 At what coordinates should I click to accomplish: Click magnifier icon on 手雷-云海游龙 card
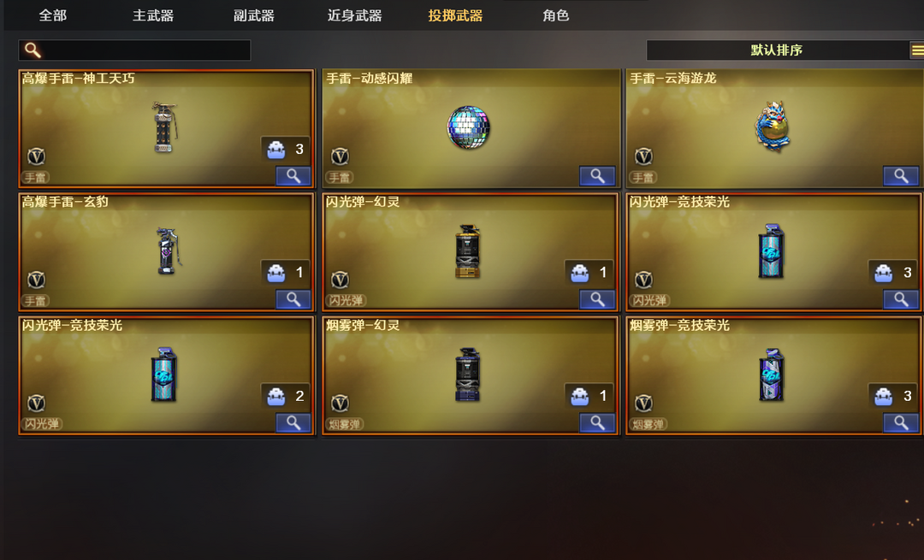coord(900,175)
